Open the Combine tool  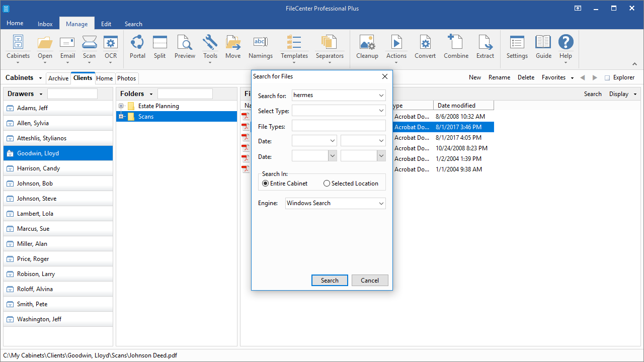456,48
